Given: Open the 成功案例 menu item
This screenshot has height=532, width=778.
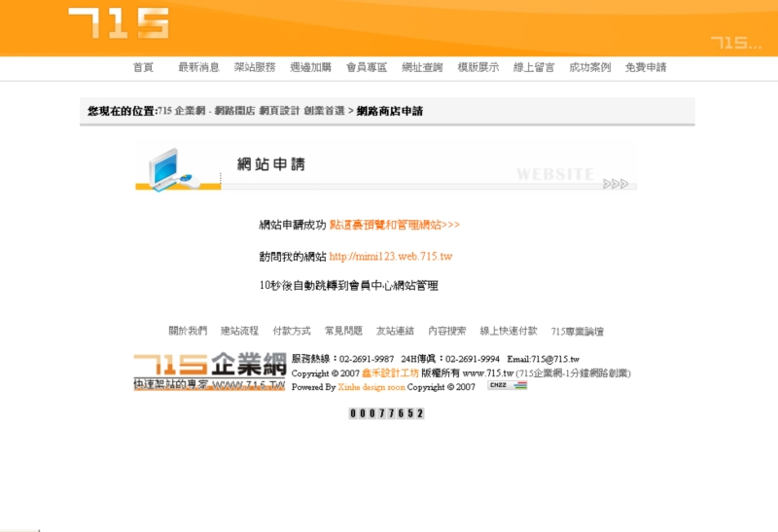Looking at the screenshot, I should point(589,68).
